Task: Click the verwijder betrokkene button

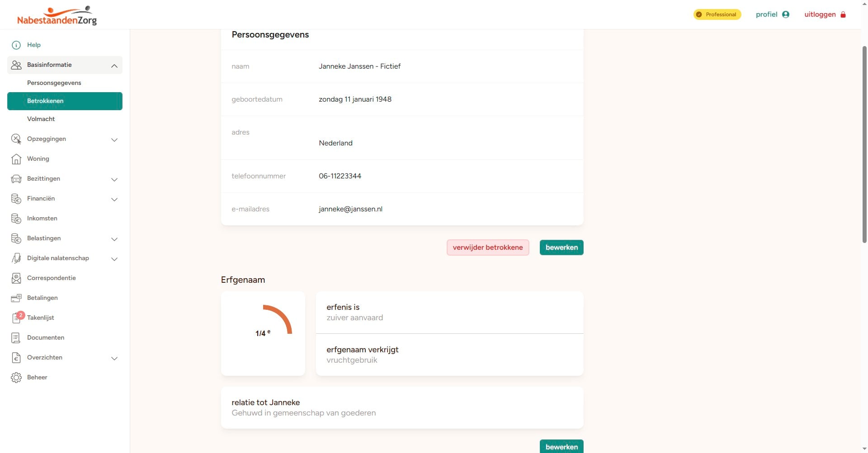Action: tap(488, 248)
